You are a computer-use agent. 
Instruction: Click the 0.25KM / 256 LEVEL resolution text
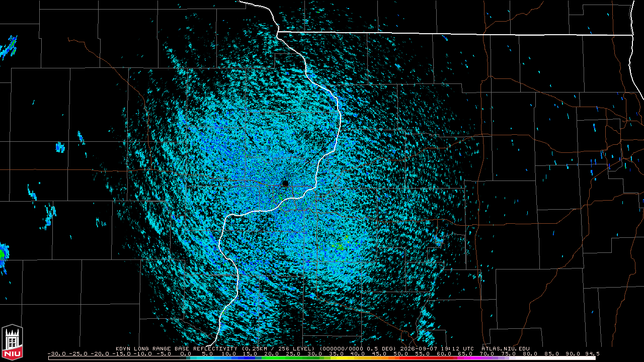[278, 348]
